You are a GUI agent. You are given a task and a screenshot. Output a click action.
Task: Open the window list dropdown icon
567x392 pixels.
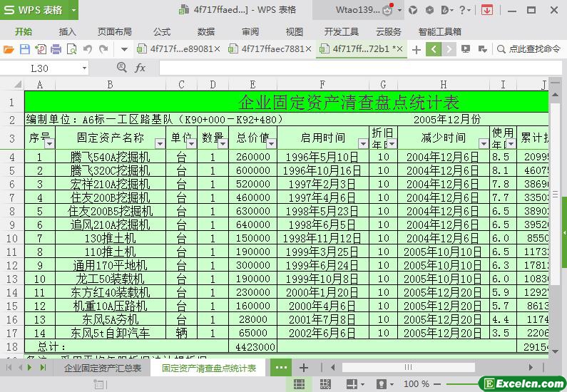(x=482, y=48)
